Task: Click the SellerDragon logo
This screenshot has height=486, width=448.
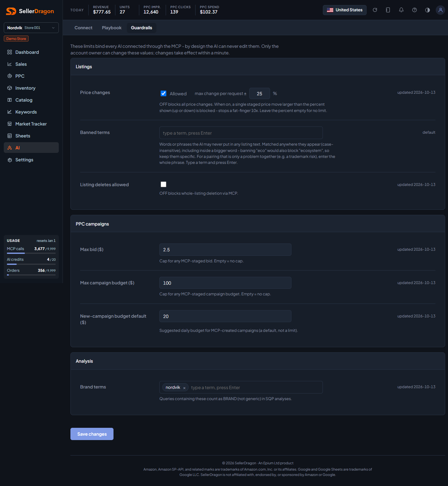Action: (30, 11)
